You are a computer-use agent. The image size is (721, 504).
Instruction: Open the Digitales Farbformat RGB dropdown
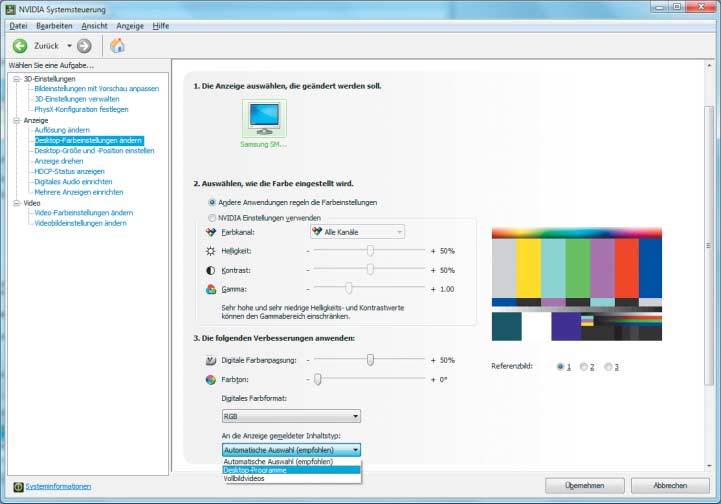(x=291, y=416)
